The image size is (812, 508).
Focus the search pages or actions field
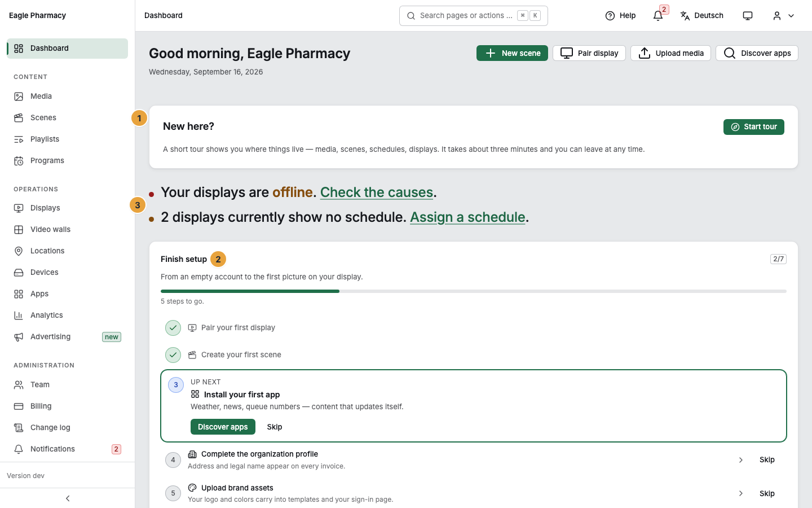click(x=474, y=16)
